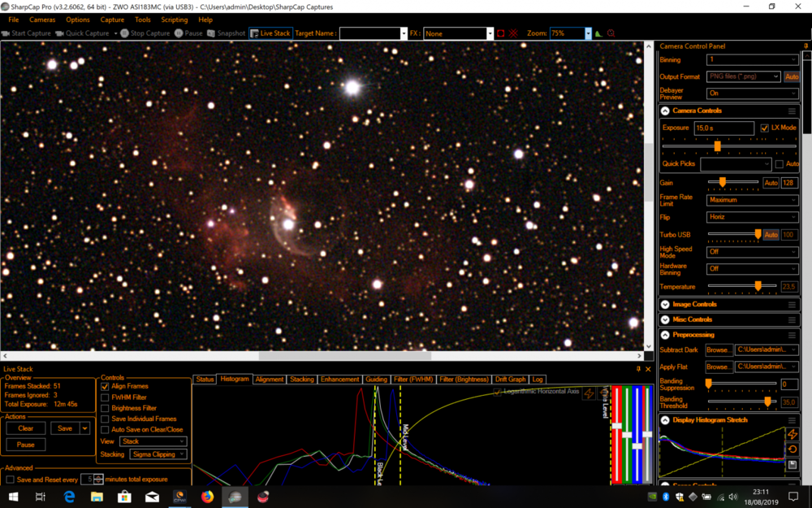The image size is (812, 508).
Task: Click Browse next to Apply Flat
Action: [719, 367]
